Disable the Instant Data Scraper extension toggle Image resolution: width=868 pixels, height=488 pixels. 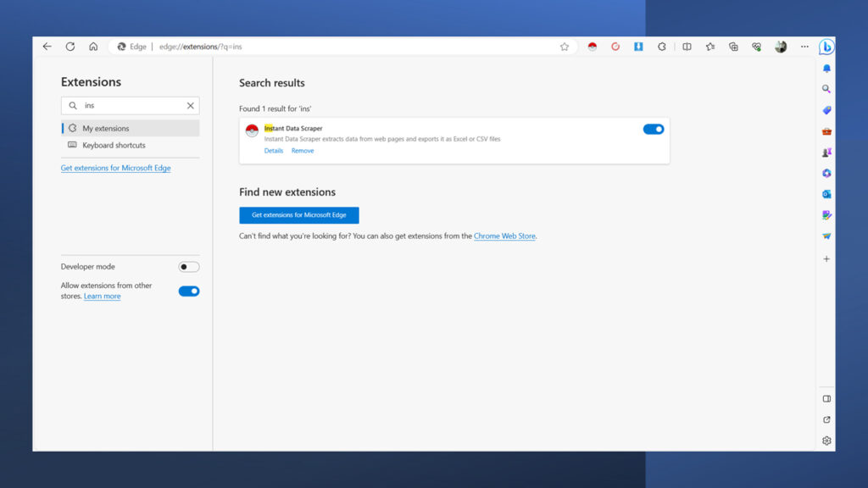654,129
